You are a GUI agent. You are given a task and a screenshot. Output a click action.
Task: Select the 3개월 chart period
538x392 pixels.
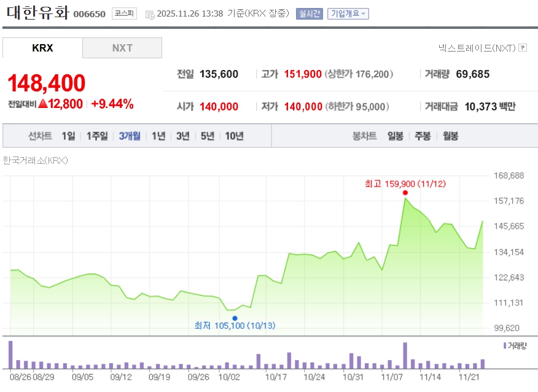tap(130, 136)
